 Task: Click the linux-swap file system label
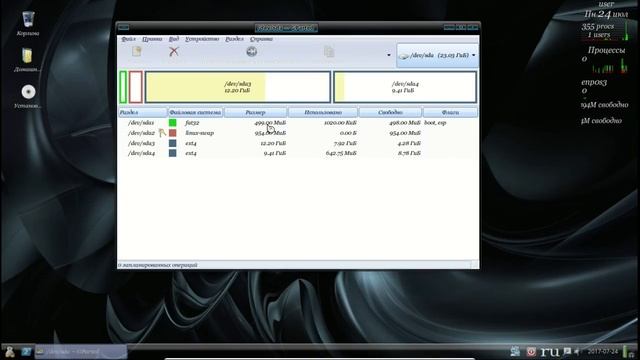click(200, 133)
